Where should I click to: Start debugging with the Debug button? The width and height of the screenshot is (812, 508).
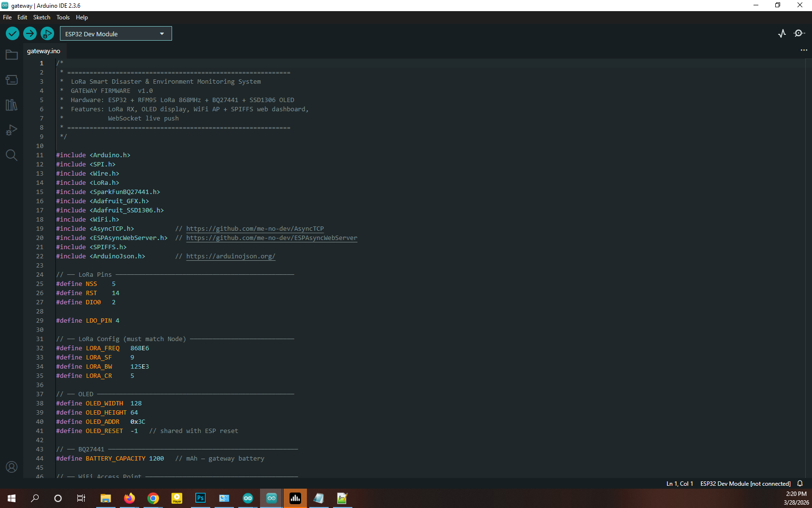(47, 33)
